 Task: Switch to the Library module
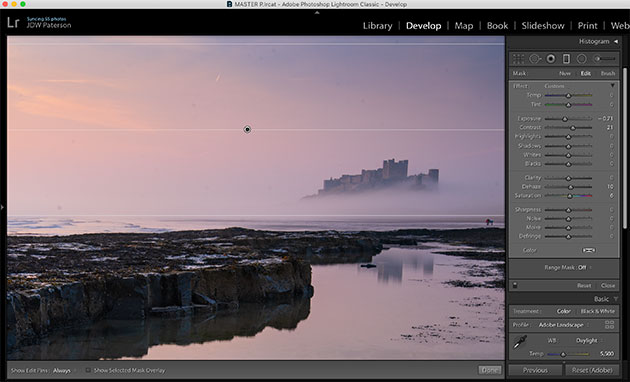point(378,26)
